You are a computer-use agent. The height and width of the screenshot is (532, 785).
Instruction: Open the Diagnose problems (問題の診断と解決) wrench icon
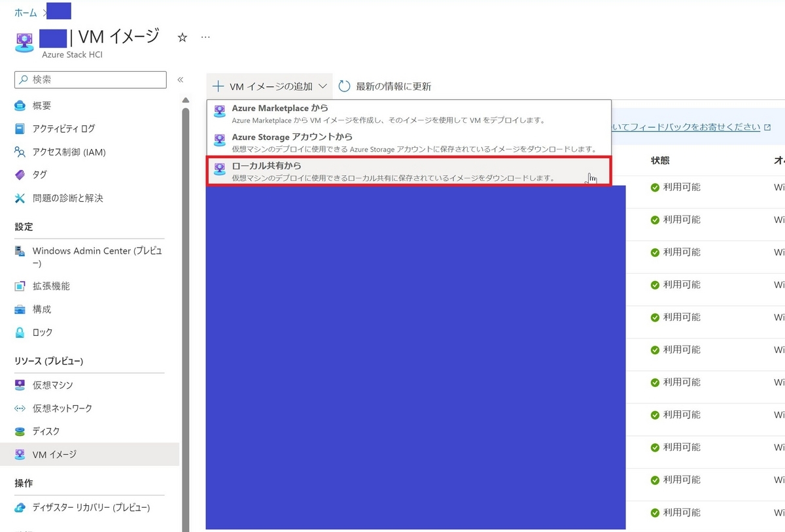coord(20,198)
